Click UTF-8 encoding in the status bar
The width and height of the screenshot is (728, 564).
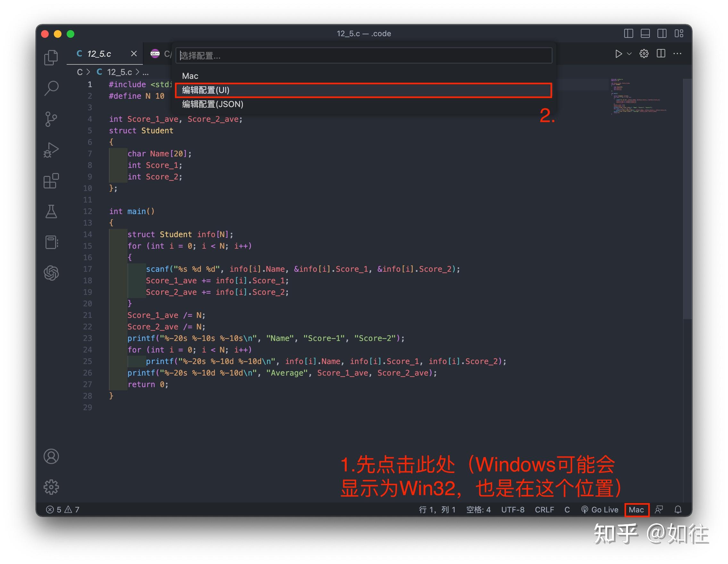513,510
